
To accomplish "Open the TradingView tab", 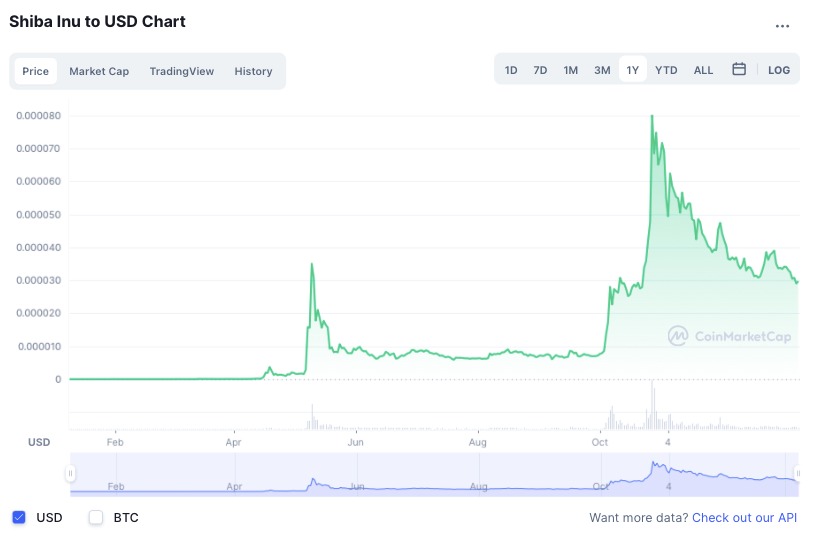I will [x=182, y=71].
